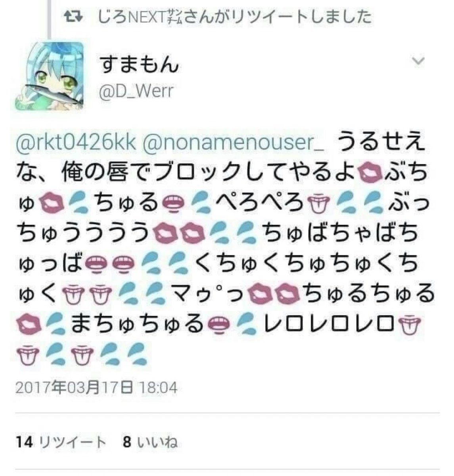Viewport: 454px width, 476px height.
Task: Open the @rkt0426kk mention
Action: point(75,144)
